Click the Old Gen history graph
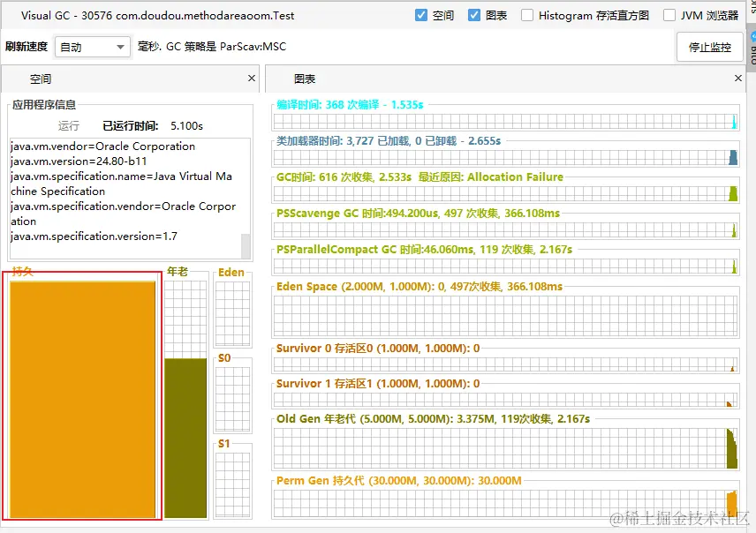Screen dimensions: 756x533 [505, 448]
